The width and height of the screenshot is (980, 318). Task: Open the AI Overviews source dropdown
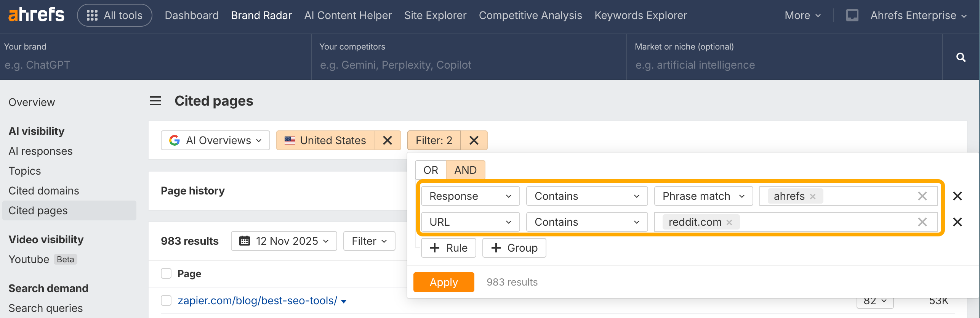215,140
